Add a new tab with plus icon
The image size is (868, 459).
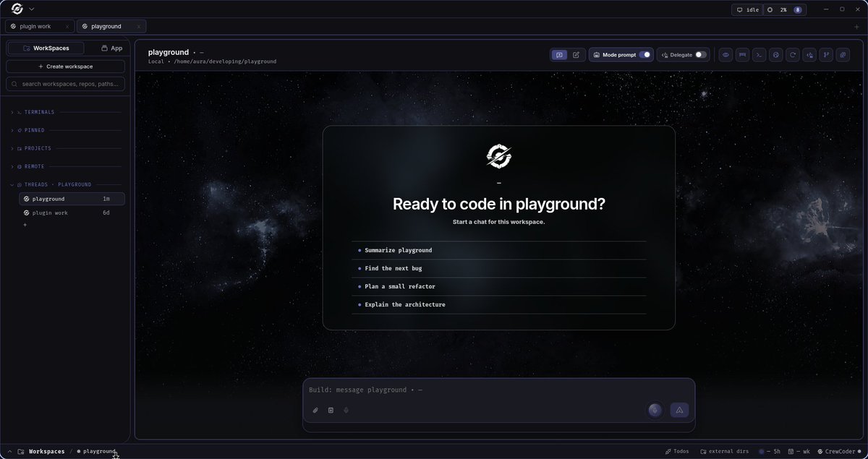(x=857, y=27)
